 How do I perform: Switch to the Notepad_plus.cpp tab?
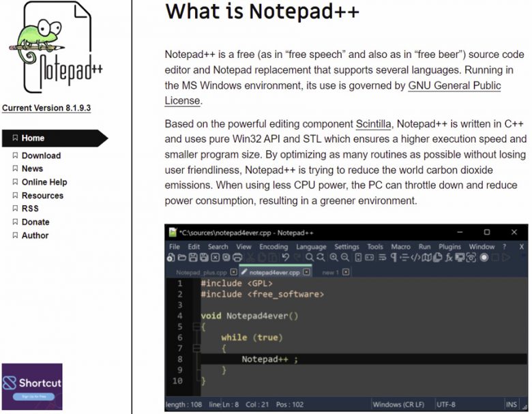tap(201, 273)
